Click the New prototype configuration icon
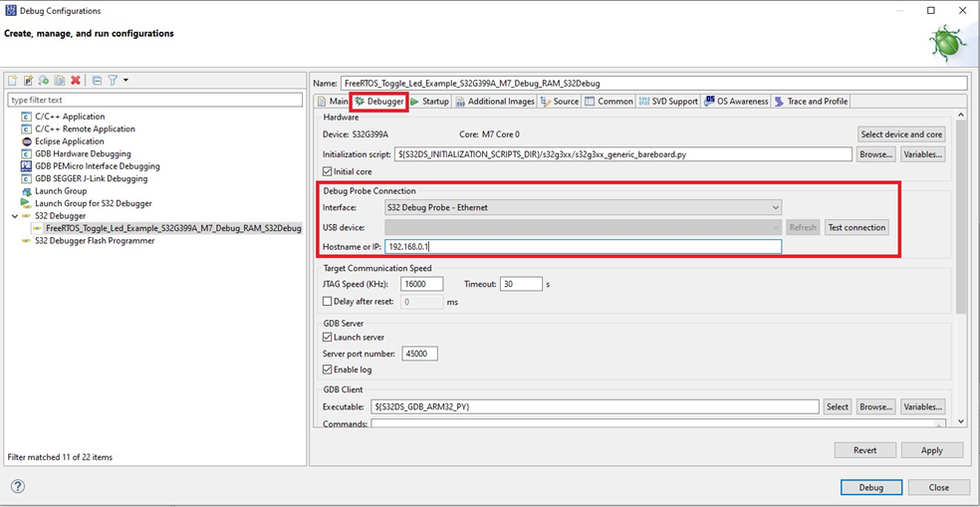The height and width of the screenshot is (507, 980). tap(28, 80)
